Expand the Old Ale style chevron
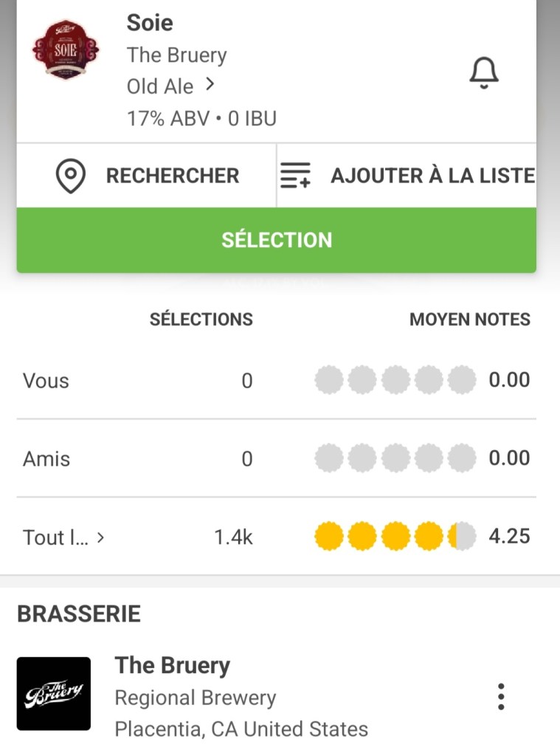 pyautogui.click(x=210, y=86)
